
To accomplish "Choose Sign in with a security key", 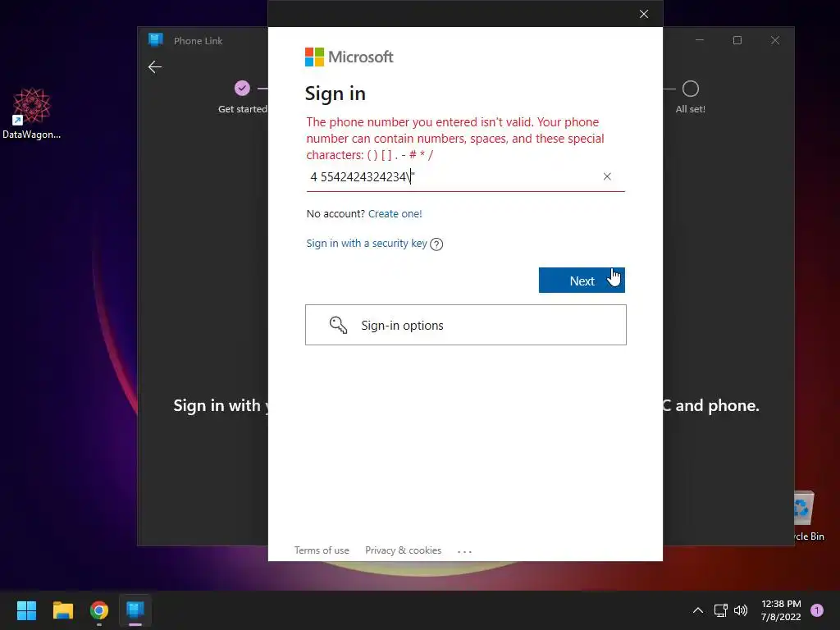I will point(367,243).
